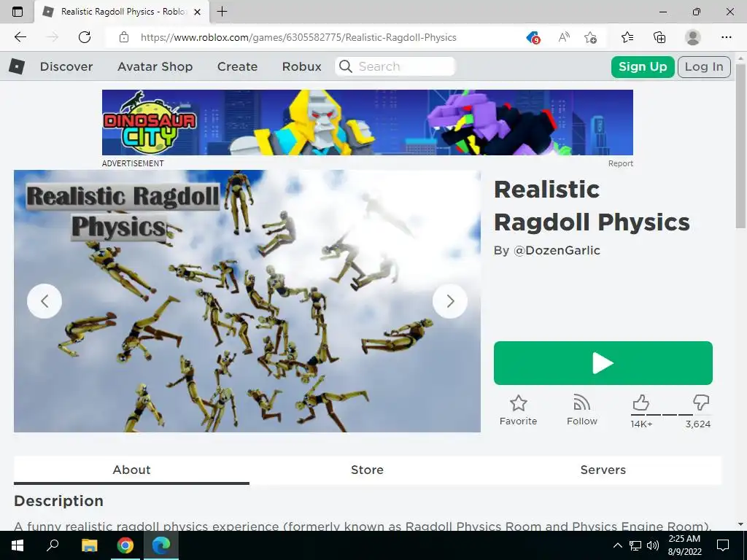Click the browser address bar URL
The height and width of the screenshot is (560, 747).
(x=298, y=37)
